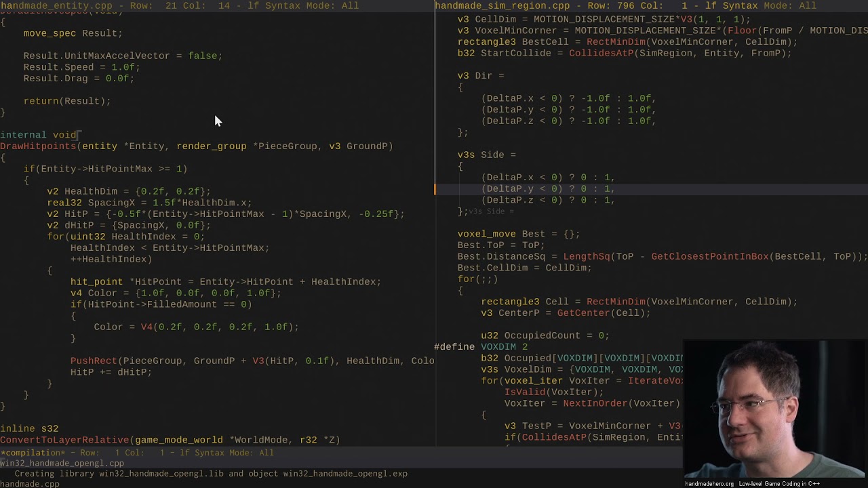
Task: Click '++HealthIndex)' line
Action: tap(111, 259)
